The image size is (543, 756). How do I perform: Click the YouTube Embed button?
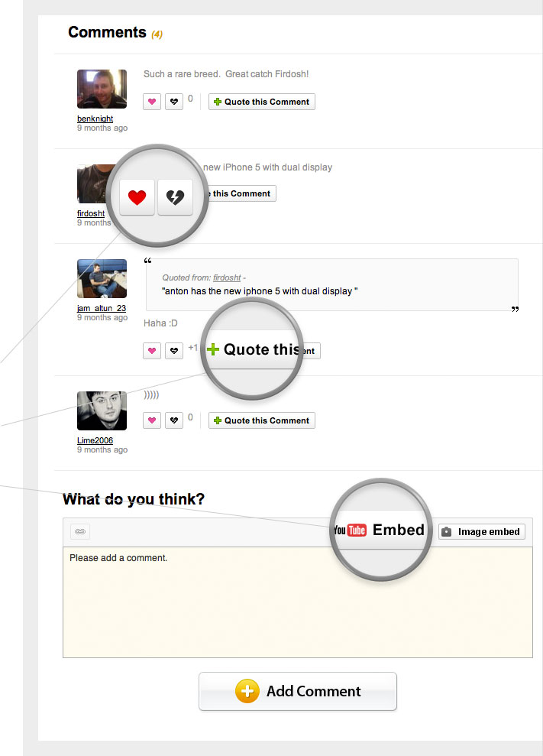point(379,530)
